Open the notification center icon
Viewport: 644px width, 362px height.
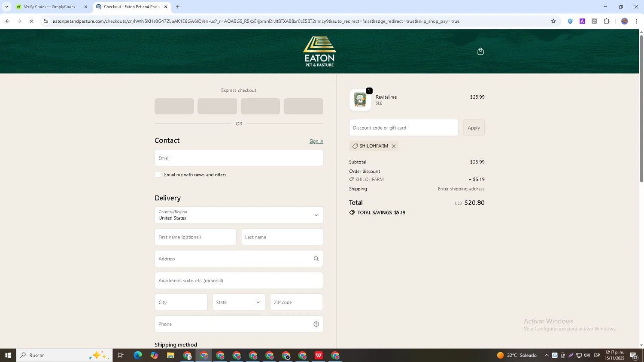pos(634,355)
